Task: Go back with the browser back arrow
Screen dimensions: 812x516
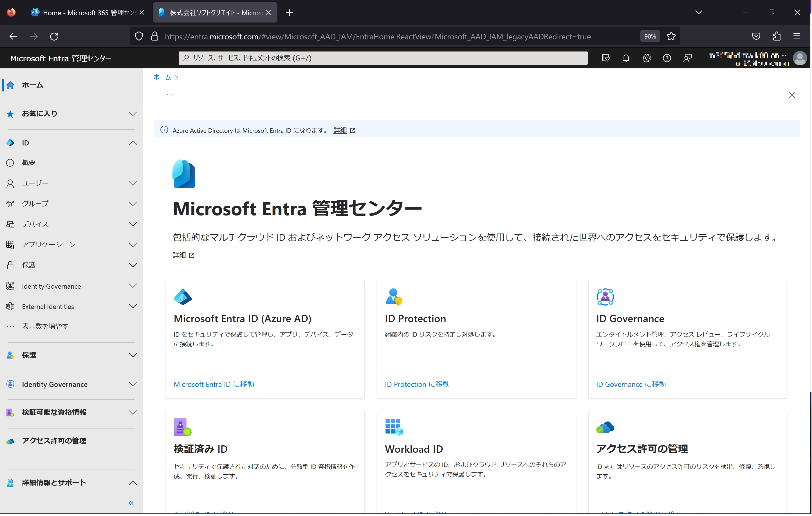Action: [x=14, y=36]
